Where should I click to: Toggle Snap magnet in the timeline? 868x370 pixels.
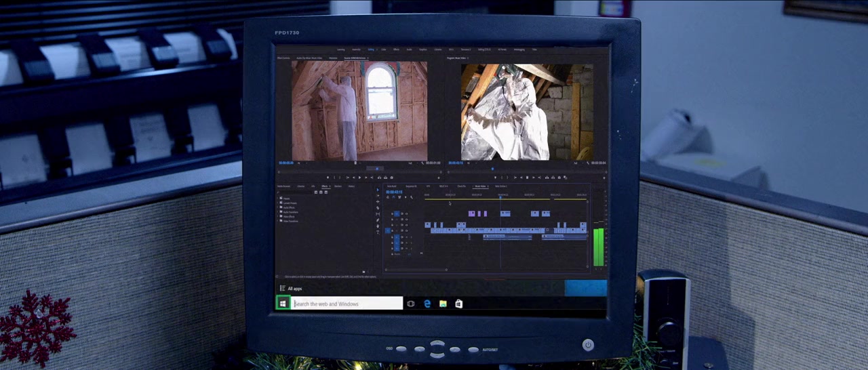click(393, 197)
